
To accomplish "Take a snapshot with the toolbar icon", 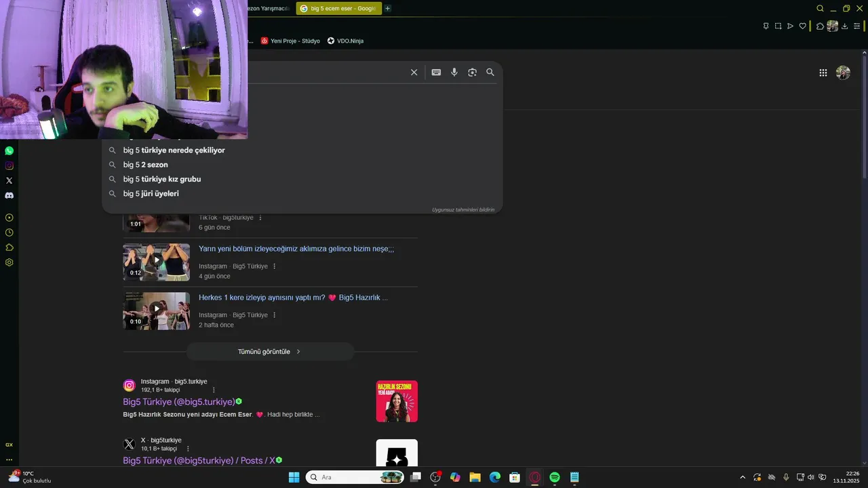I will pos(778,26).
